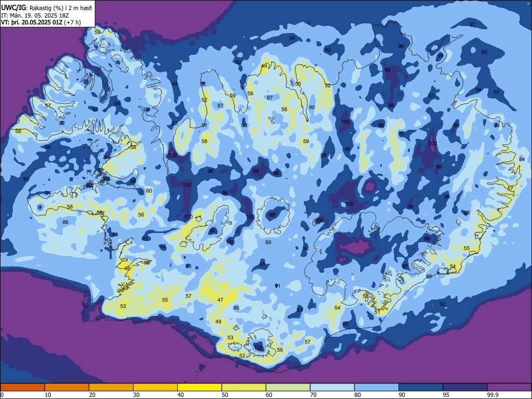This screenshot has width=532, height=399.
Task: Click the map value '47' in the south
Action: (220, 300)
